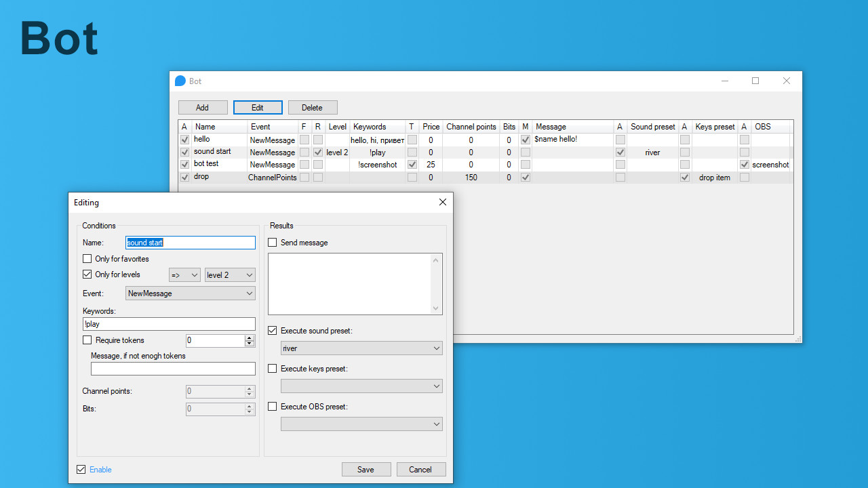This screenshot has height=488, width=868.
Task: Click the Add button
Action: 203,107
